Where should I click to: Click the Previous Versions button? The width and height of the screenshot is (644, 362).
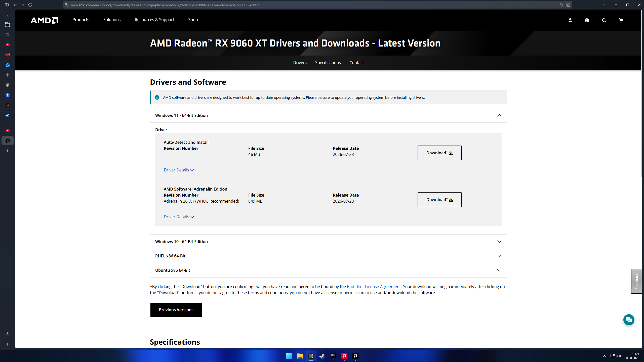[176, 310]
